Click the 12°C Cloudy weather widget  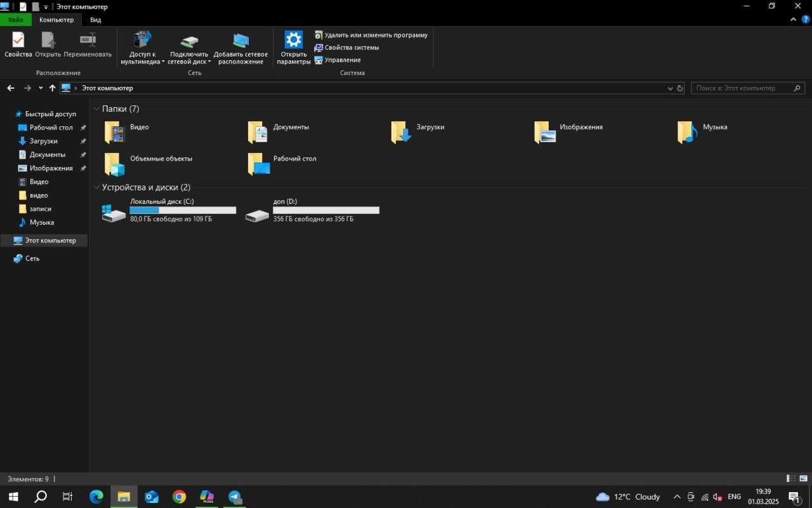(x=628, y=497)
